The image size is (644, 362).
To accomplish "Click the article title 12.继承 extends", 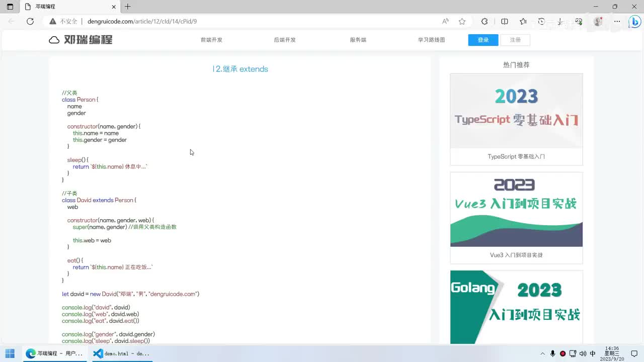I will pyautogui.click(x=240, y=69).
